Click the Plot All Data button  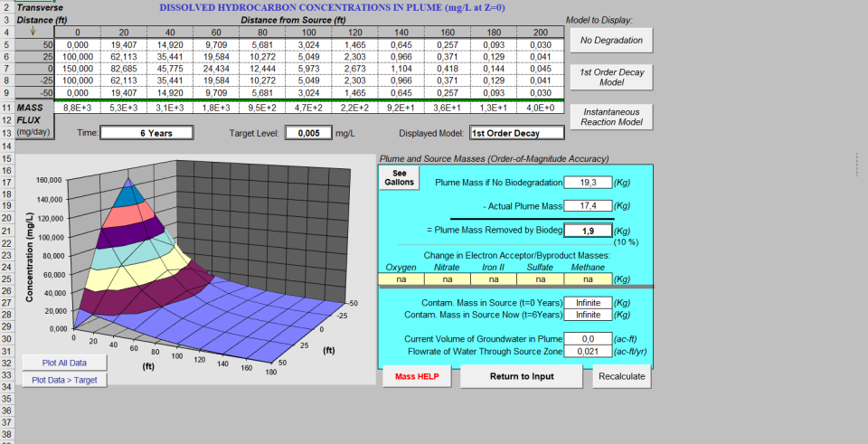[x=63, y=363]
